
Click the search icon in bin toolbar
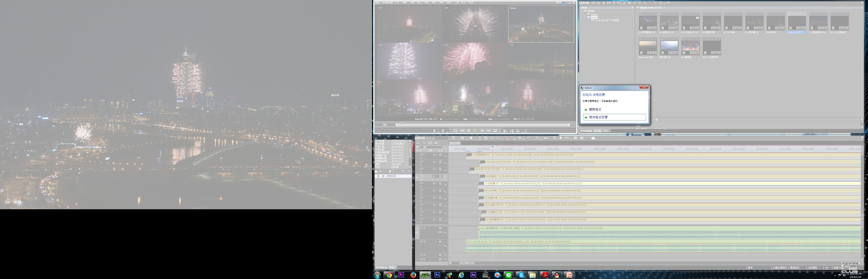[598, 3]
